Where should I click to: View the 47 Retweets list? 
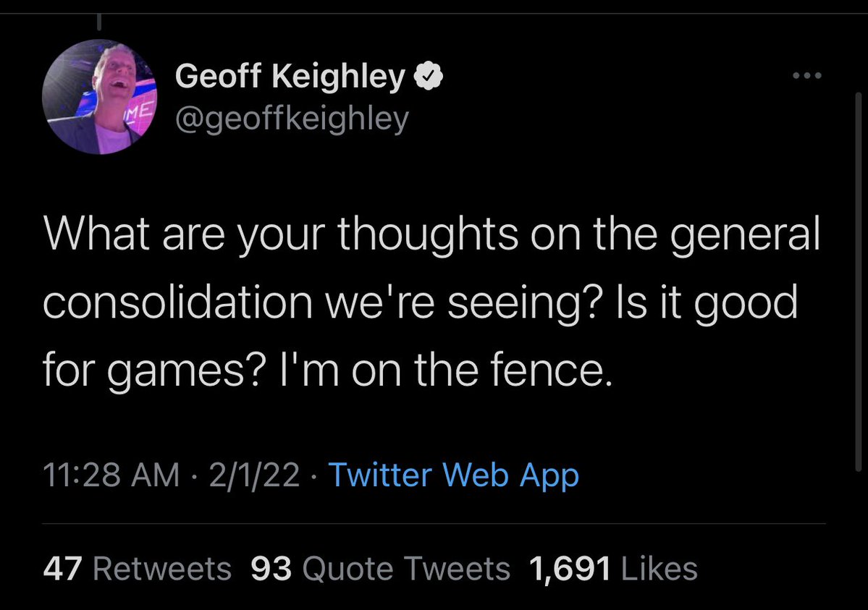(x=138, y=569)
